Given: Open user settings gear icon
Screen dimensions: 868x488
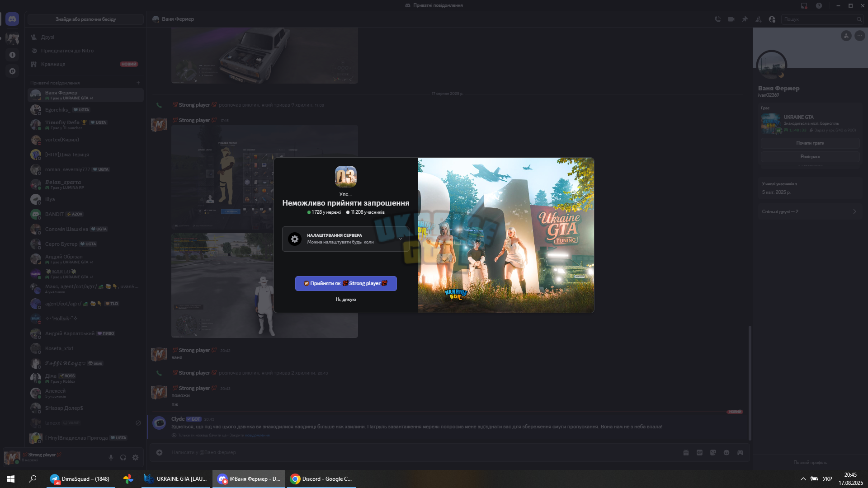Looking at the screenshot, I should (x=135, y=457).
